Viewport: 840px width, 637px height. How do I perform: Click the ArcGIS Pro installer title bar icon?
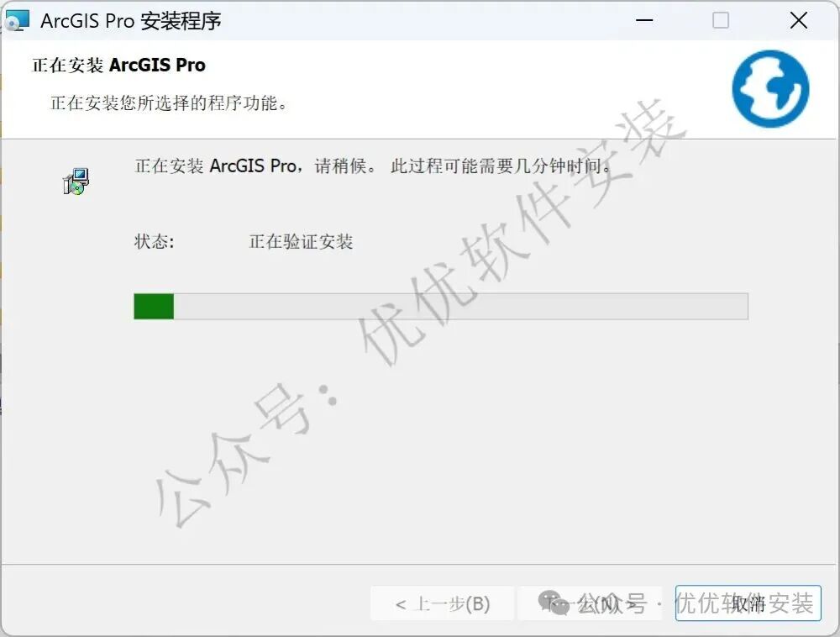click(17, 20)
